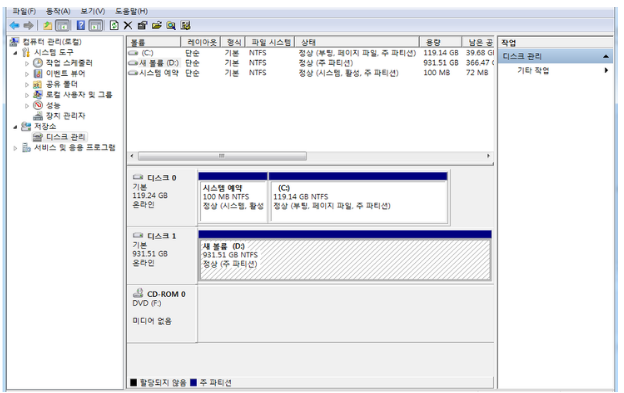The image size is (624, 393).
Task: Expand the 작업 스케줄러 node
Action: [x=27, y=63]
